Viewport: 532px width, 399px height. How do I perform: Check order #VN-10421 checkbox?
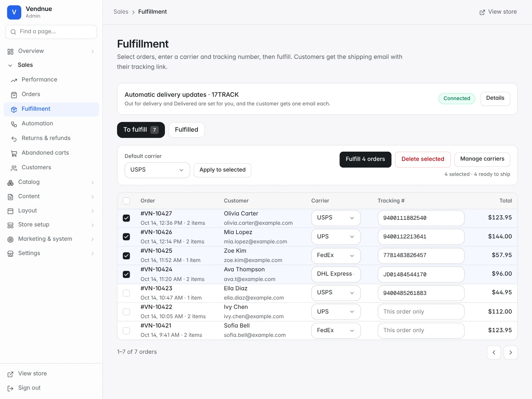point(126,331)
